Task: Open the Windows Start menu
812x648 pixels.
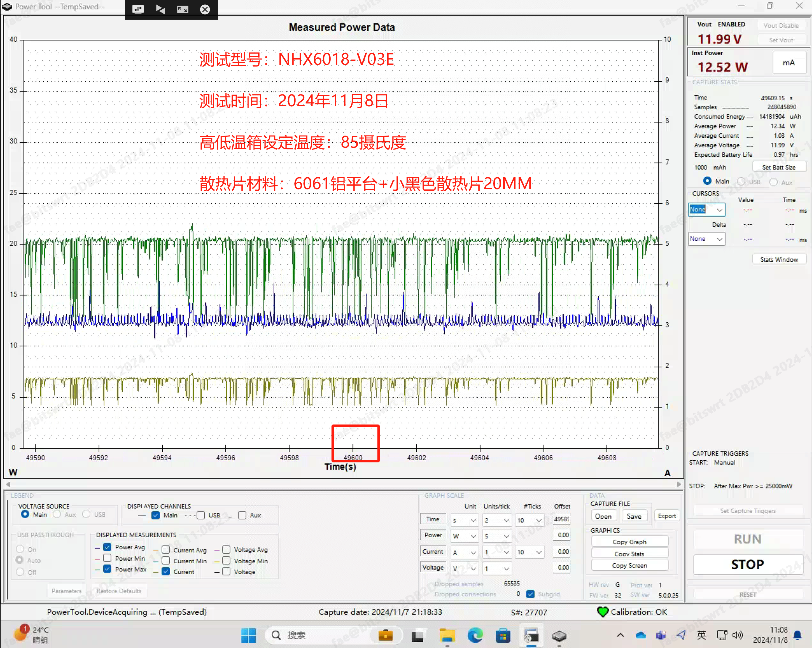Action: (x=248, y=635)
